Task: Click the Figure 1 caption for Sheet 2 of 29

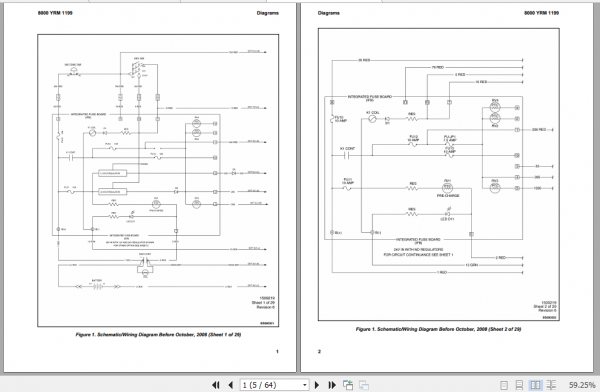Action: coord(439,329)
